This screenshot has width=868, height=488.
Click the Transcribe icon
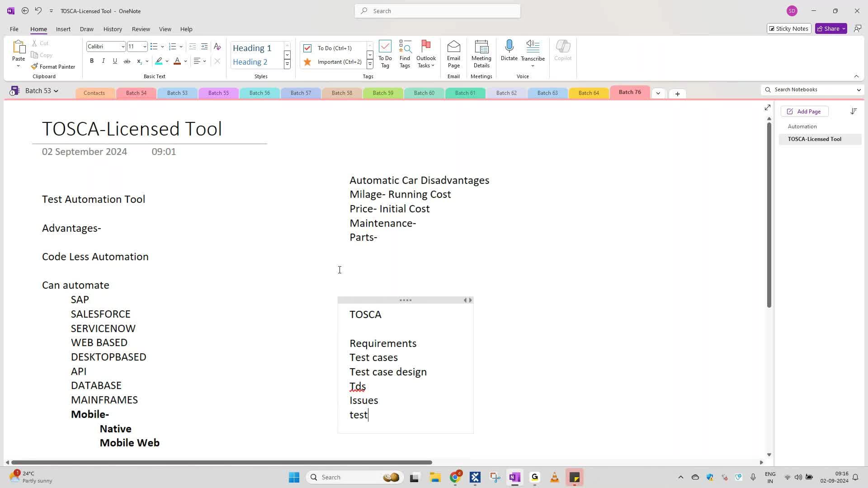(x=533, y=53)
